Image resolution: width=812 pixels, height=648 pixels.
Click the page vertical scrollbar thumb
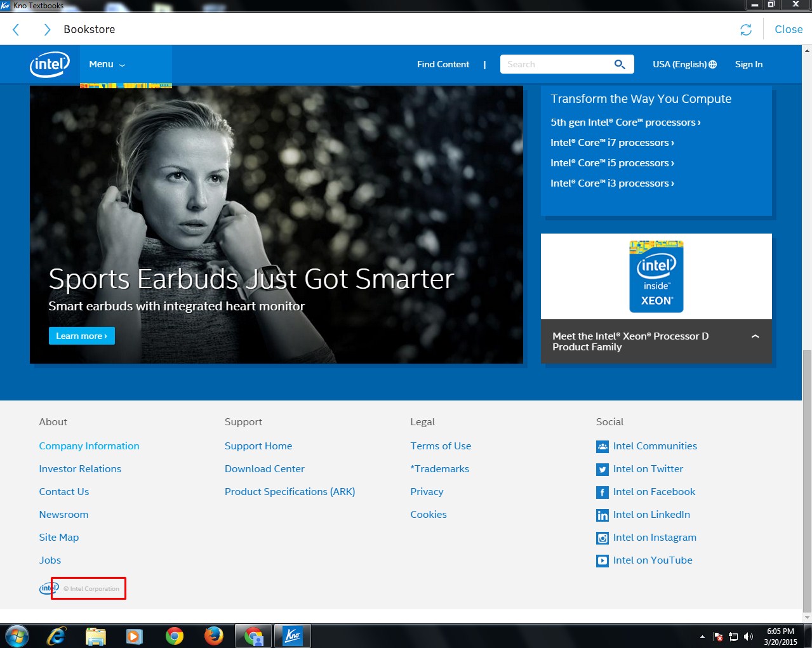[807, 480]
